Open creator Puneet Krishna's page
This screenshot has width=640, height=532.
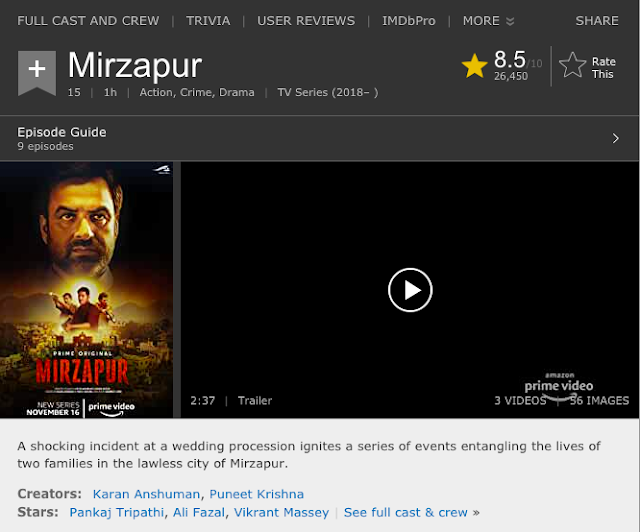pyautogui.click(x=256, y=494)
